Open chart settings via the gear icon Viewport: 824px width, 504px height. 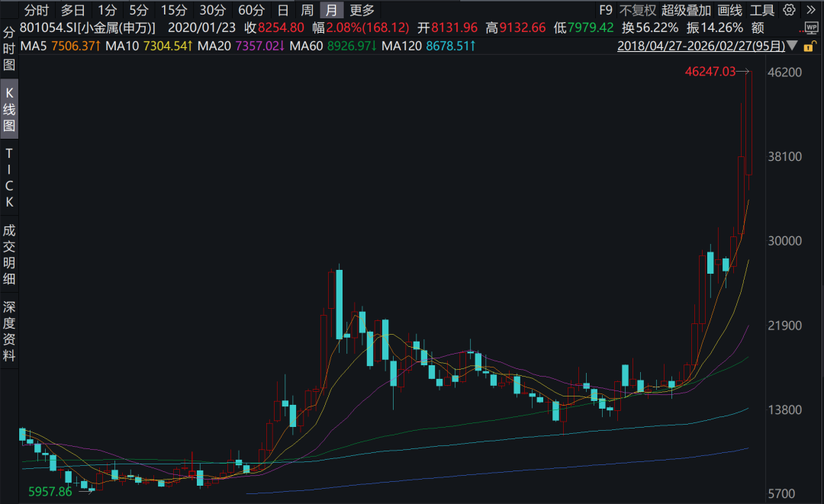coord(789,10)
